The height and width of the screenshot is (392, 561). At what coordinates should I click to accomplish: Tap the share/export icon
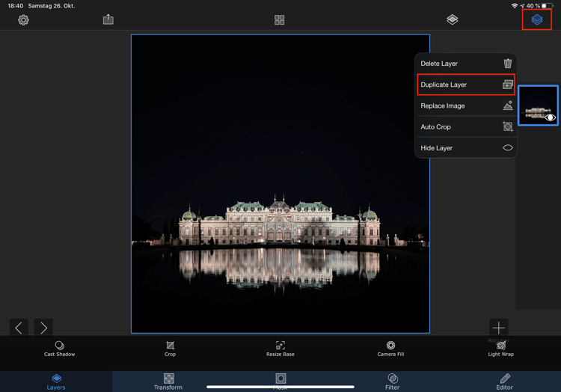click(x=108, y=19)
